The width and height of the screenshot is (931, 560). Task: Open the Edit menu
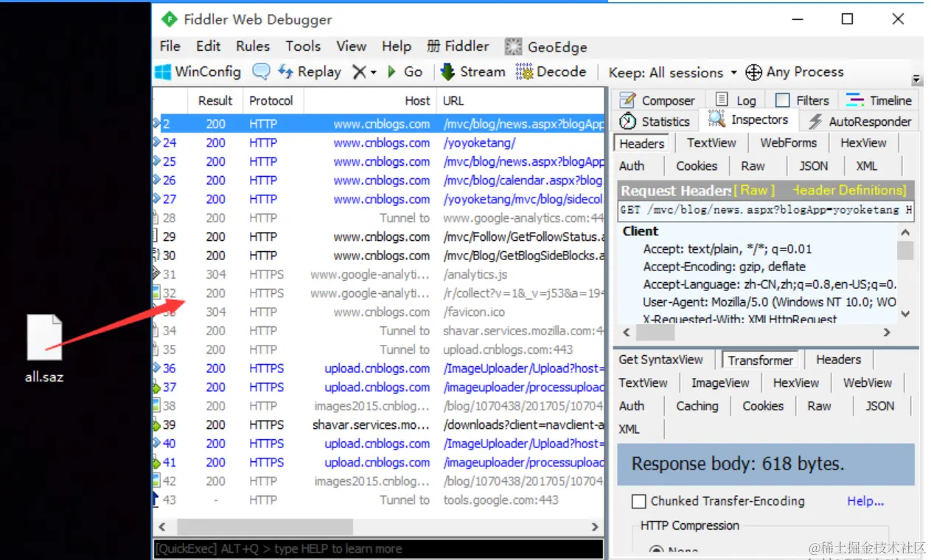[209, 46]
